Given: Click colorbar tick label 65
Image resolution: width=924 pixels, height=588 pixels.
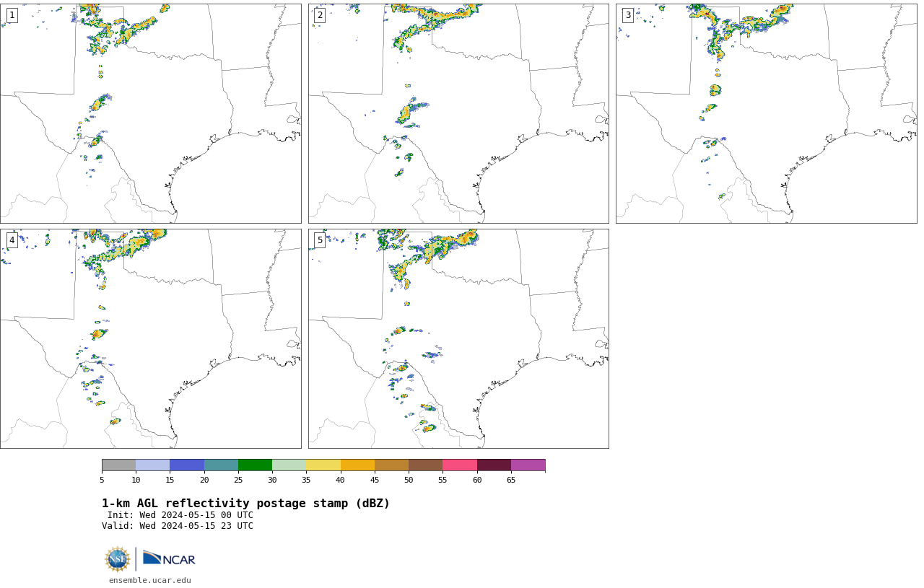Looking at the screenshot, I should point(511,480).
